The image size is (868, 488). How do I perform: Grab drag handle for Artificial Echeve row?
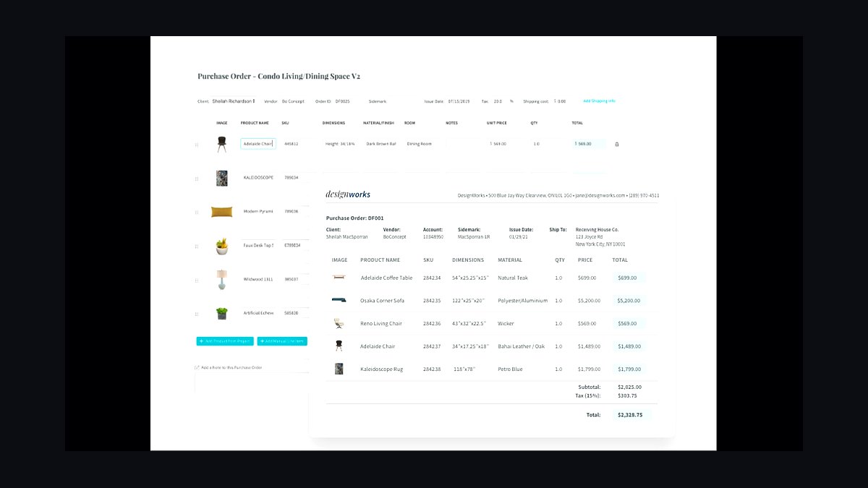click(x=197, y=314)
